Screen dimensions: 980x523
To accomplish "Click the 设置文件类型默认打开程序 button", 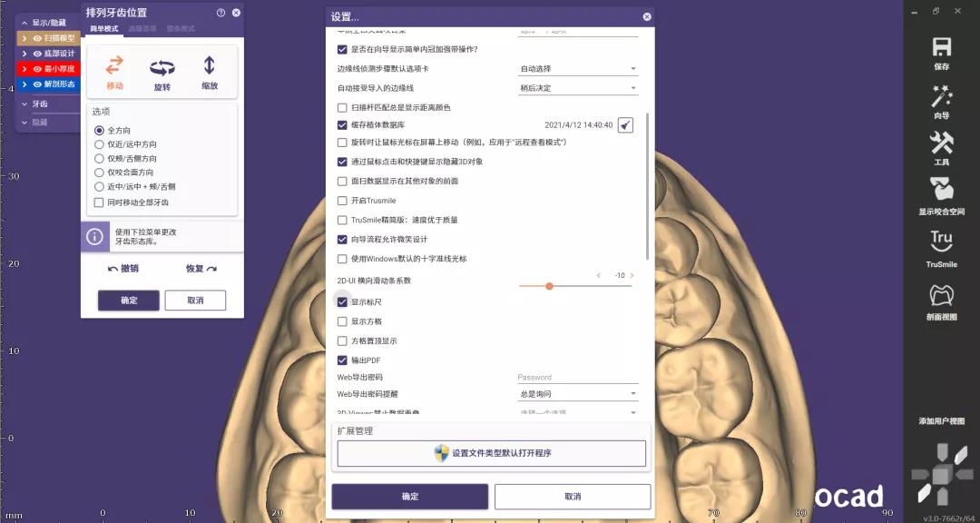I will click(x=491, y=453).
